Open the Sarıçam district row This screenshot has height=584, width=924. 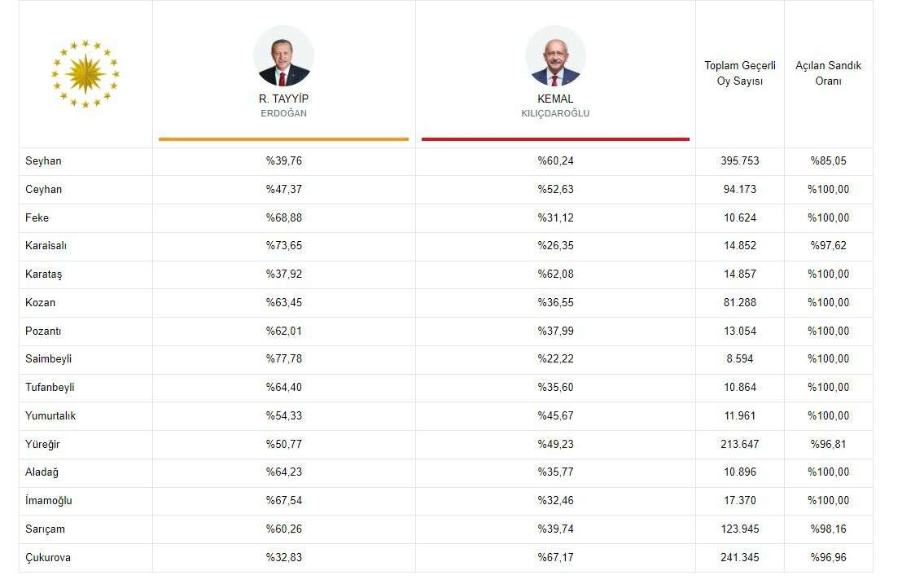tap(45, 529)
